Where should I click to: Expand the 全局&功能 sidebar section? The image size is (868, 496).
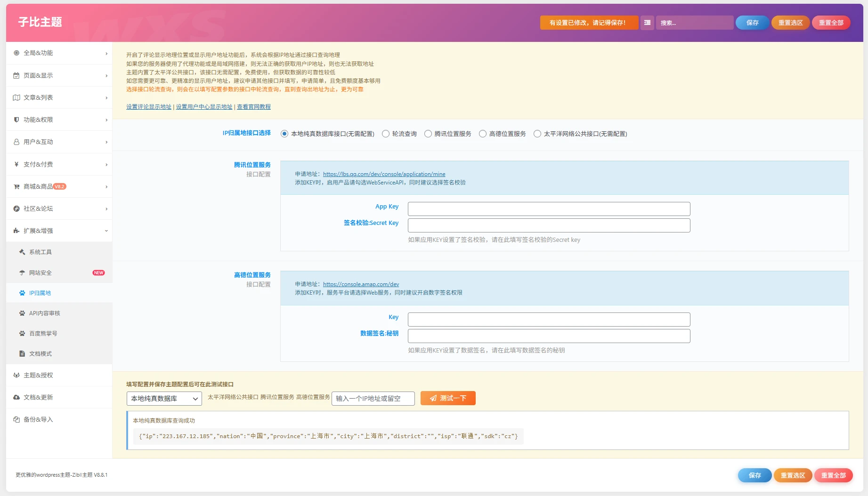click(59, 53)
